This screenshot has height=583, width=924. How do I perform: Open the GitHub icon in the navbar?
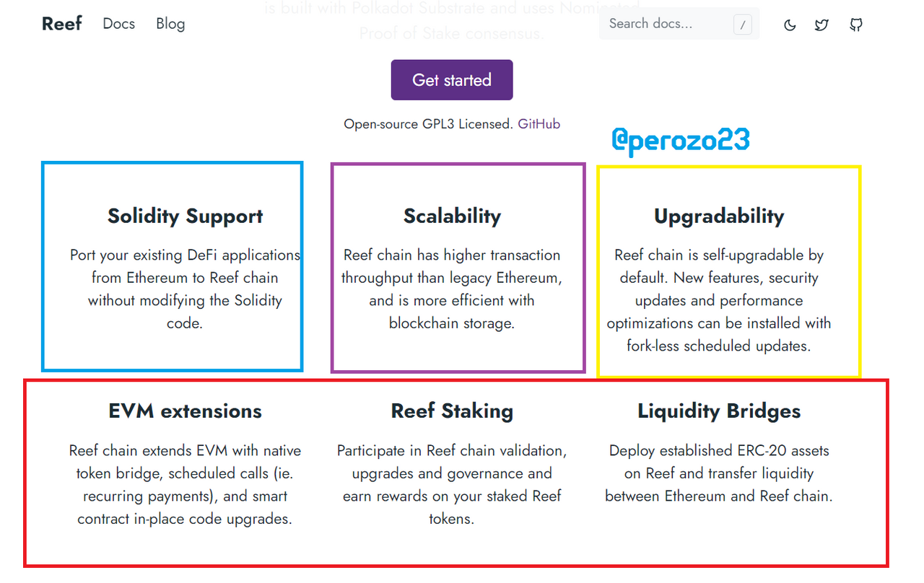coord(856,25)
